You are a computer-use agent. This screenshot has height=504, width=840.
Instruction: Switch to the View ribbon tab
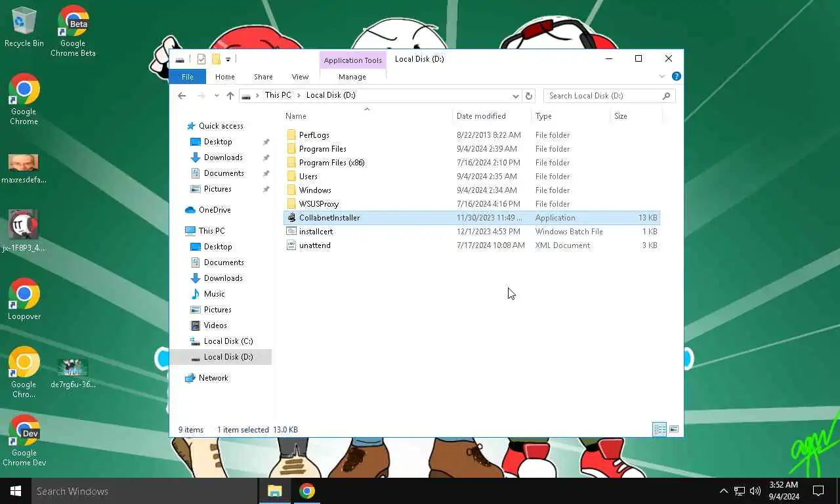coord(300,77)
